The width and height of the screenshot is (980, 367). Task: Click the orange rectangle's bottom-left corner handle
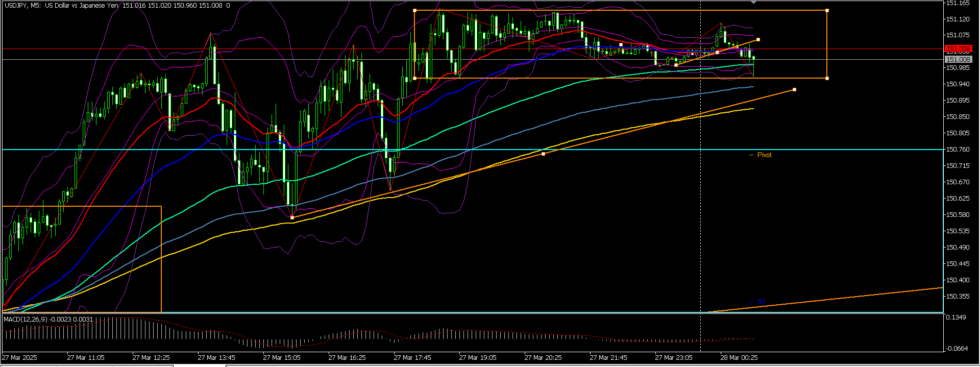coord(414,78)
